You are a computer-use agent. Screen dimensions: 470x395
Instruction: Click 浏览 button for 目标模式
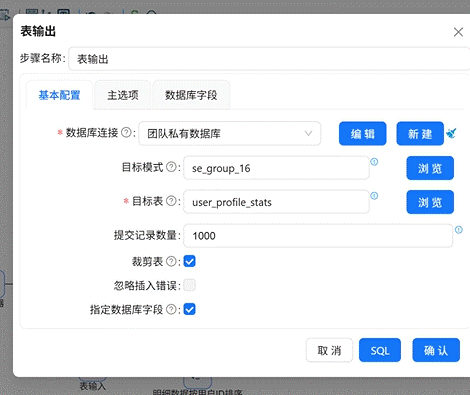coord(430,168)
